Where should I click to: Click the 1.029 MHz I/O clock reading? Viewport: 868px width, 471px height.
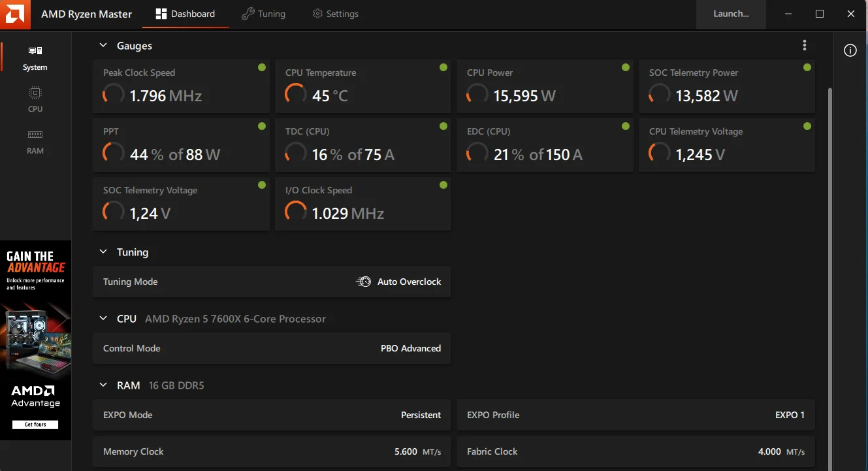[x=348, y=214]
